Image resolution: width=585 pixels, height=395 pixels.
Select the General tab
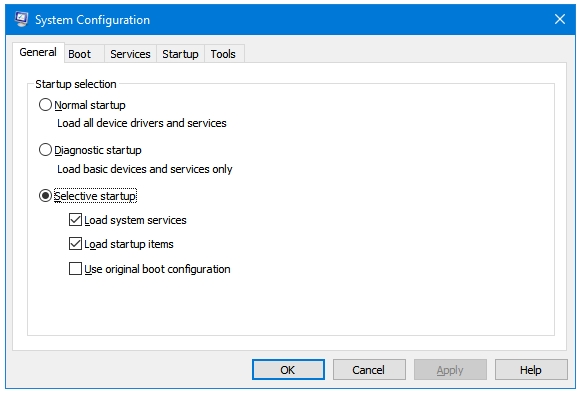click(x=38, y=52)
